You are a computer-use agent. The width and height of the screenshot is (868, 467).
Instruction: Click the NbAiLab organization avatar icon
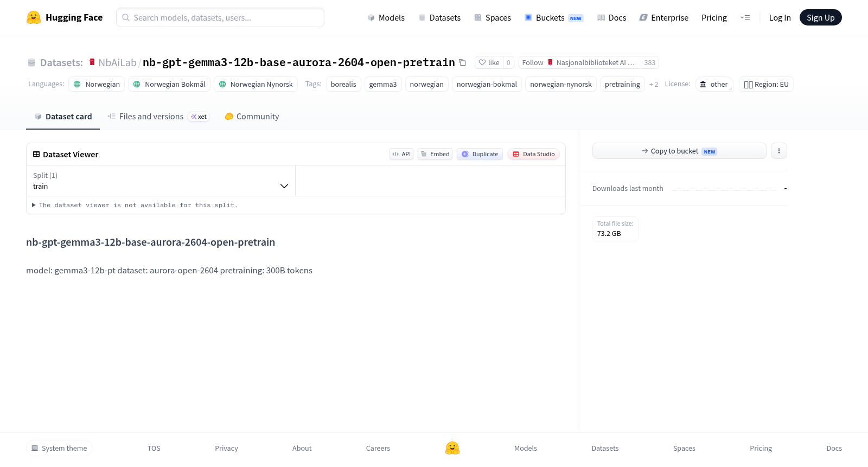coord(92,62)
